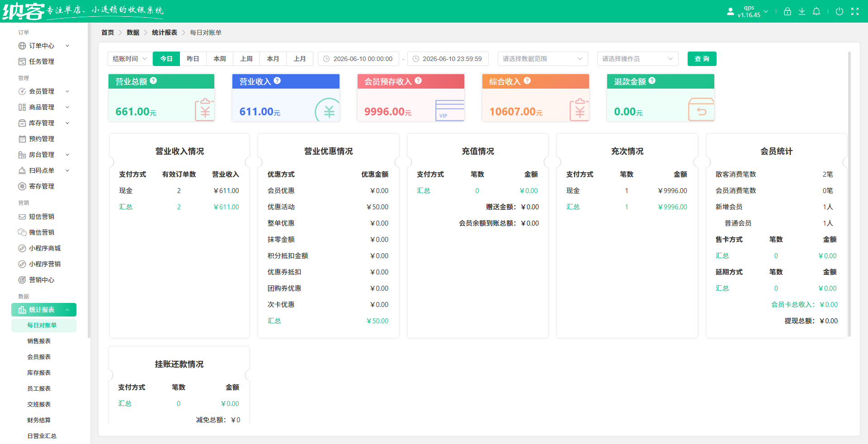Toggle fullscreen mode icon
Viewport: 868px width, 444px height.
[855, 11]
